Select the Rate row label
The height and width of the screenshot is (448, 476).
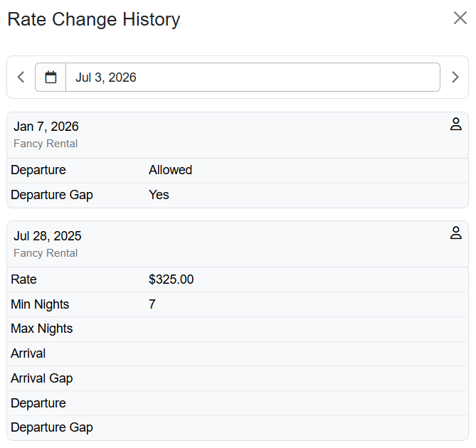click(x=23, y=279)
